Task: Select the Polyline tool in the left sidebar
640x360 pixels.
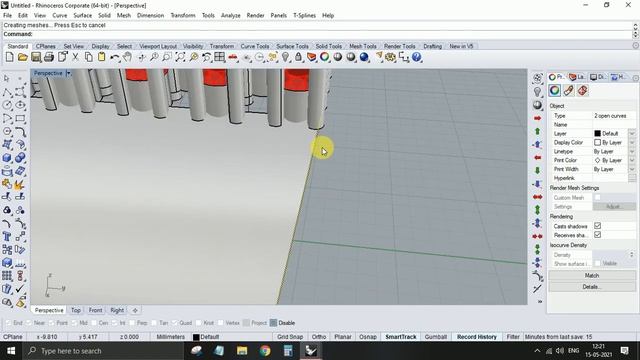Action: [x=7, y=92]
